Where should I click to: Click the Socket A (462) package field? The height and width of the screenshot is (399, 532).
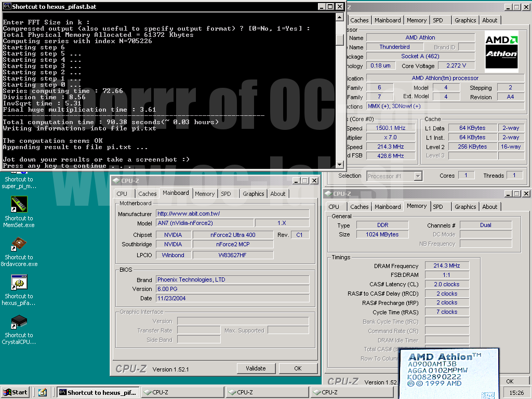click(420, 56)
